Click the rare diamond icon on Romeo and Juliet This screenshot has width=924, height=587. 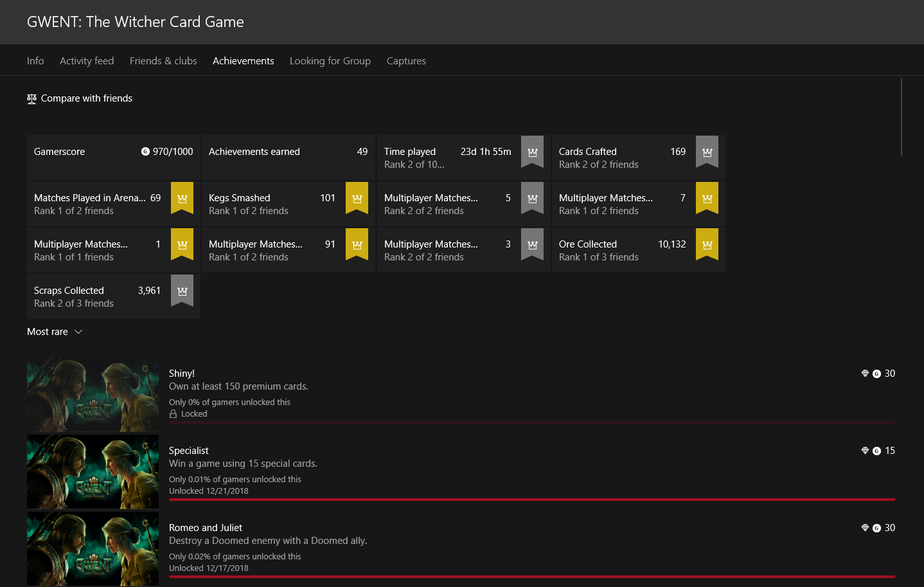865,528
